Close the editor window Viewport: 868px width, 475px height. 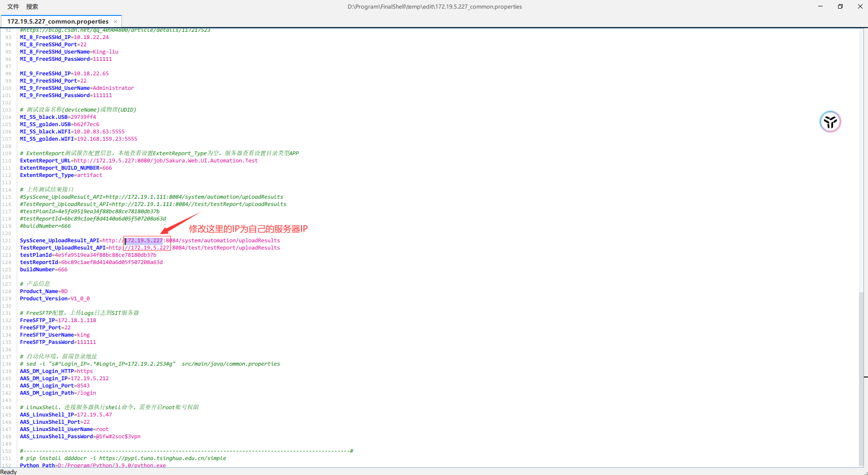[860, 6]
